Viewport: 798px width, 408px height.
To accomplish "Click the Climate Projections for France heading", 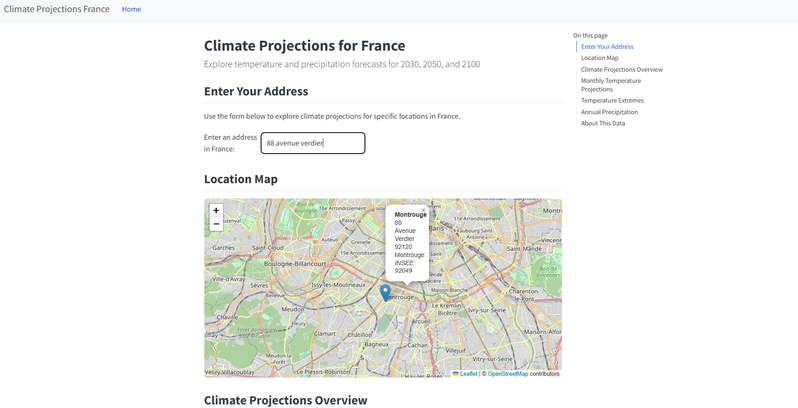I will [x=304, y=46].
